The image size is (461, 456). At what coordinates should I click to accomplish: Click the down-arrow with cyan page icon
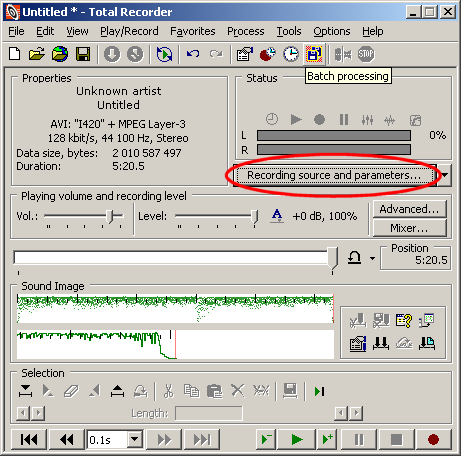point(427,343)
